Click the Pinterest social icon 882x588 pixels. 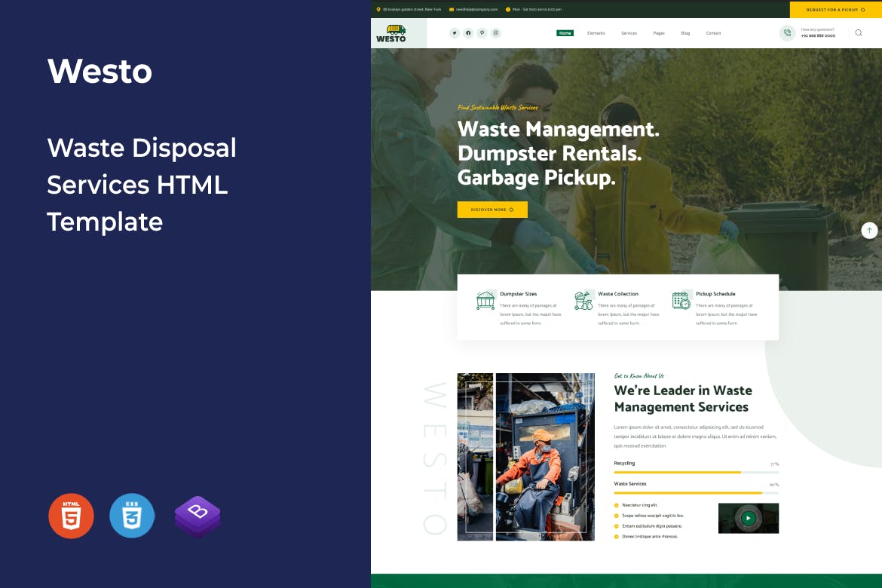482,33
